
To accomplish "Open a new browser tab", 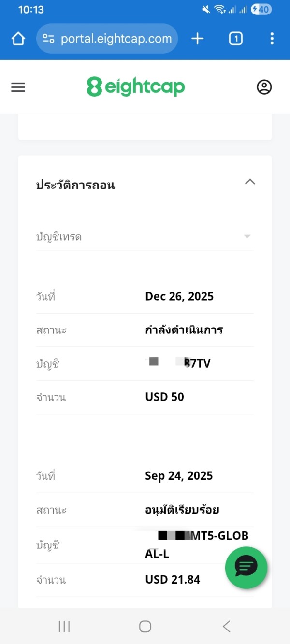I will coord(197,39).
